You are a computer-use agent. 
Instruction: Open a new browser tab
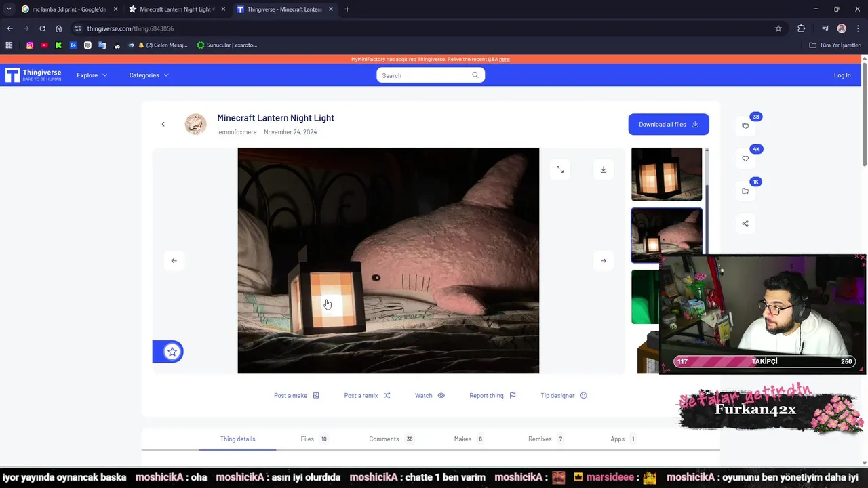point(347,9)
